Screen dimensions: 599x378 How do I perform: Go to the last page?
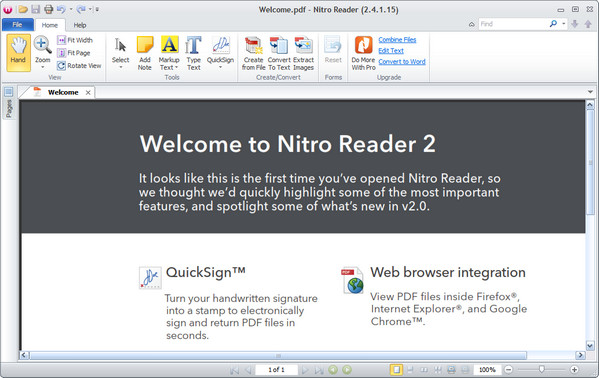(x=319, y=370)
